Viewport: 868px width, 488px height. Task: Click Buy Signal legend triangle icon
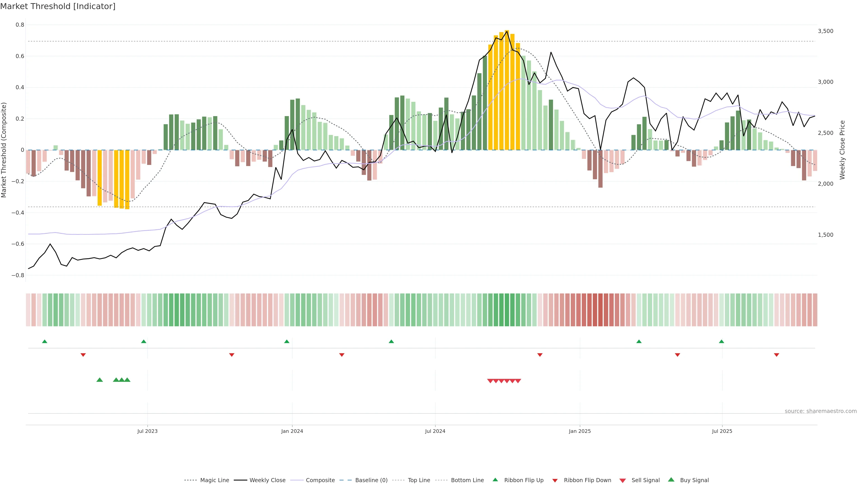pyautogui.click(x=671, y=480)
